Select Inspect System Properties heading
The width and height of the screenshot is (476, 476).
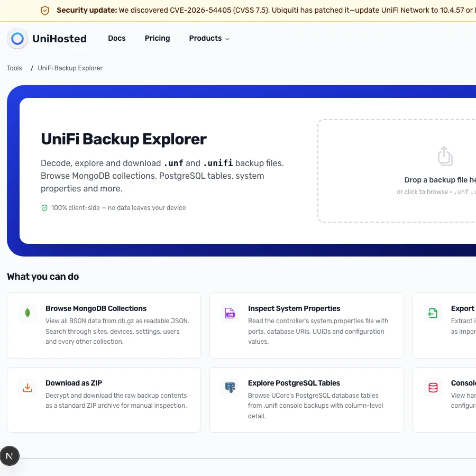294,308
